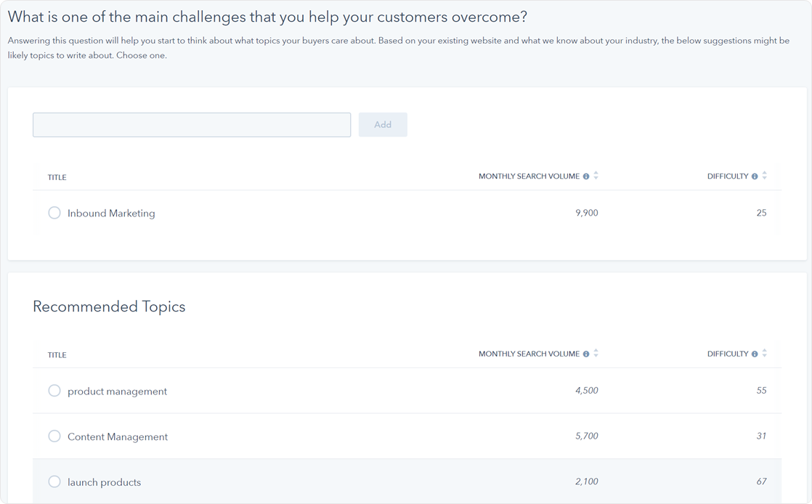
Task: Click the Content Management topic label
Action: 118,436
